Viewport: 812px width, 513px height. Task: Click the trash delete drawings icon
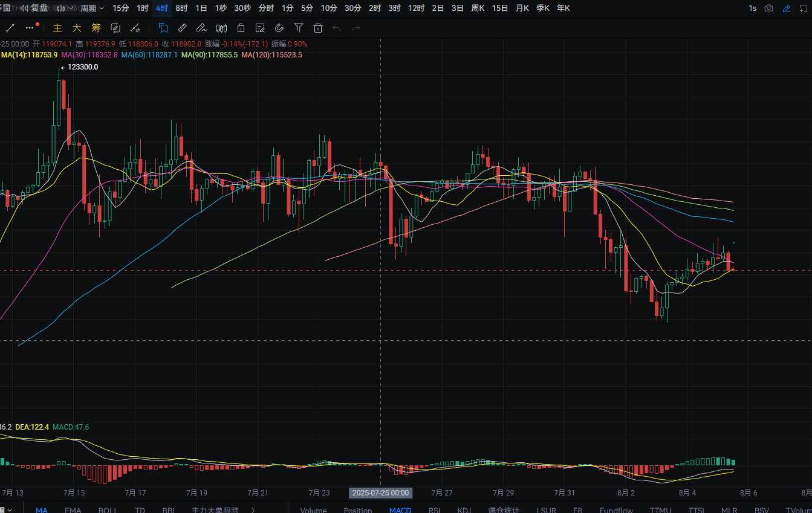(x=318, y=28)
